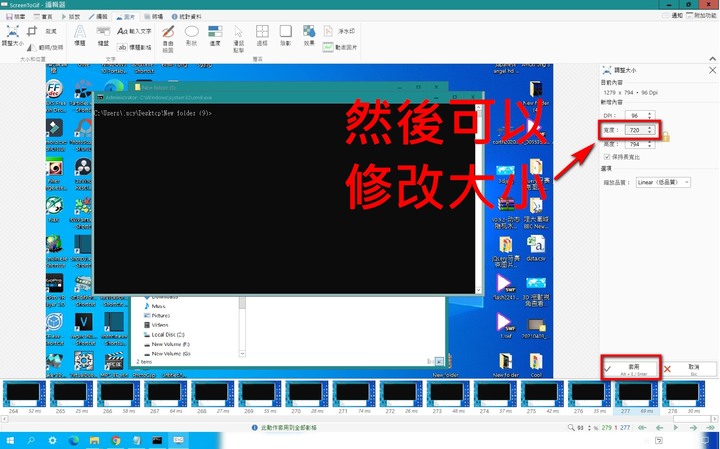Open the Cinemagraph (動態圖片) tool
Viewport: 720px width, 449px height.
(340, 47)
